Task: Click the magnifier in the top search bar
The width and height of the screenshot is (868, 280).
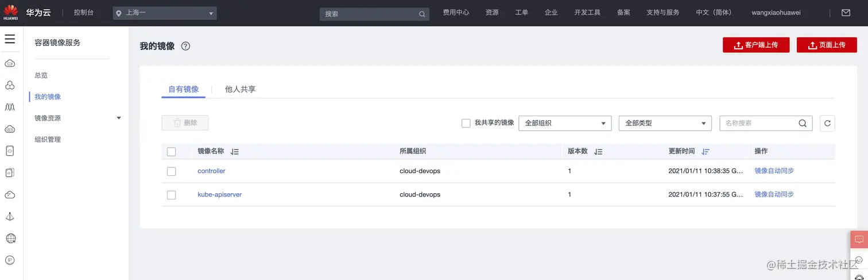Action: coord(422,14)
